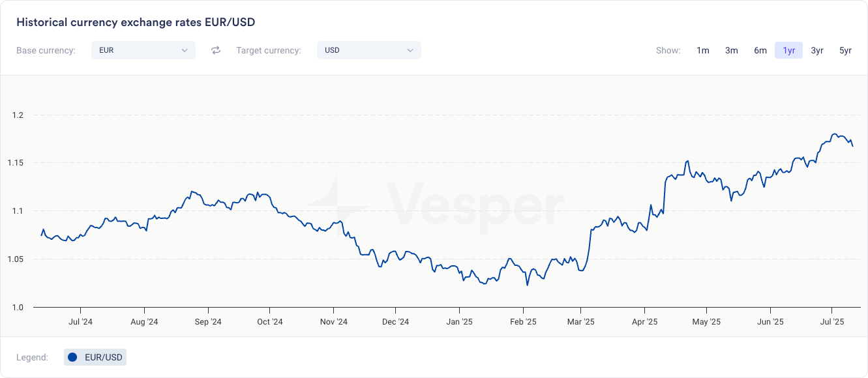Click the Sep '24 axis label

(x=208, y=321)
